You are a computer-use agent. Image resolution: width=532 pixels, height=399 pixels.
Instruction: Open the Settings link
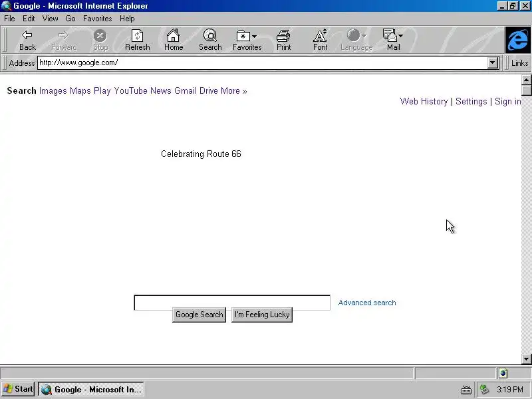pos(471,102)
